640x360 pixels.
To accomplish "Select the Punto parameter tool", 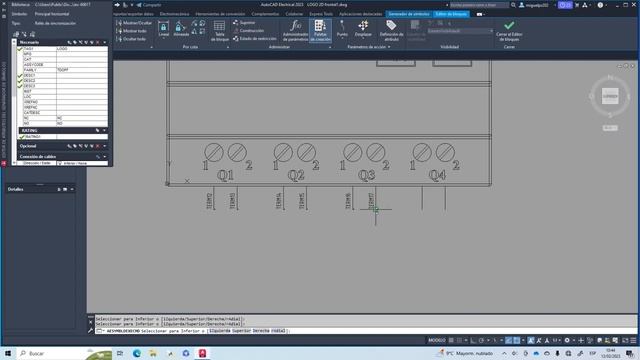I will coord(342,29).
